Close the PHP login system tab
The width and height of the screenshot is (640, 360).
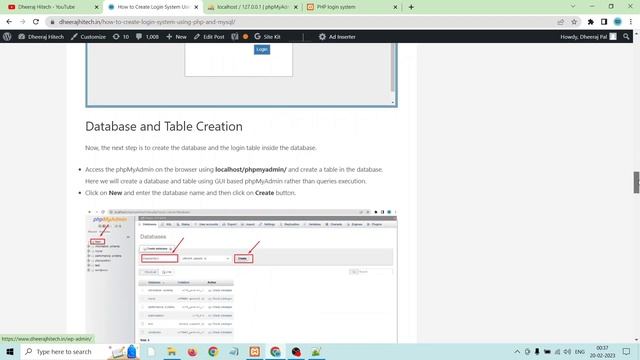pos(395,7)
